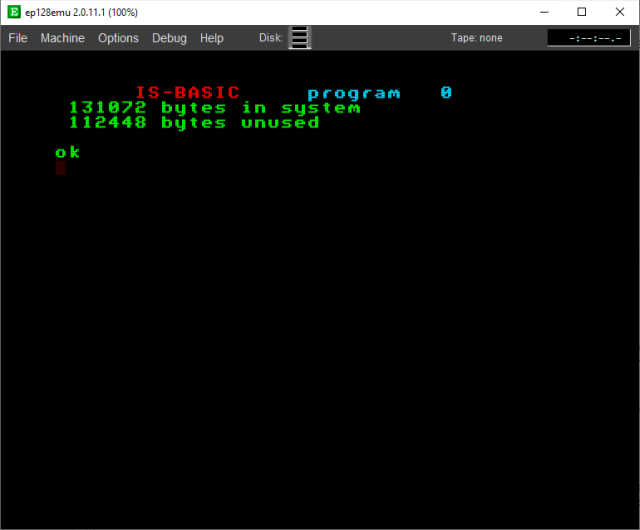Open the Help menu

[211, 38]
